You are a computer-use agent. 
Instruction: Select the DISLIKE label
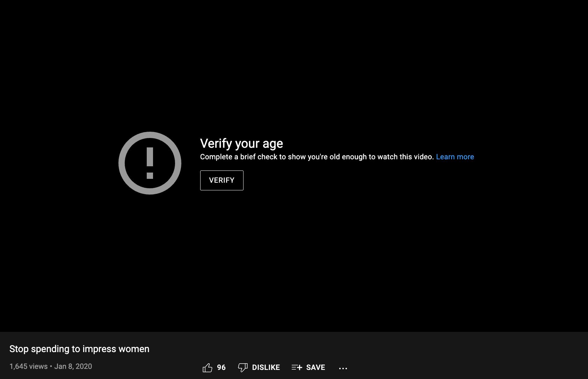pyautogui.click(x=266, y=367)
